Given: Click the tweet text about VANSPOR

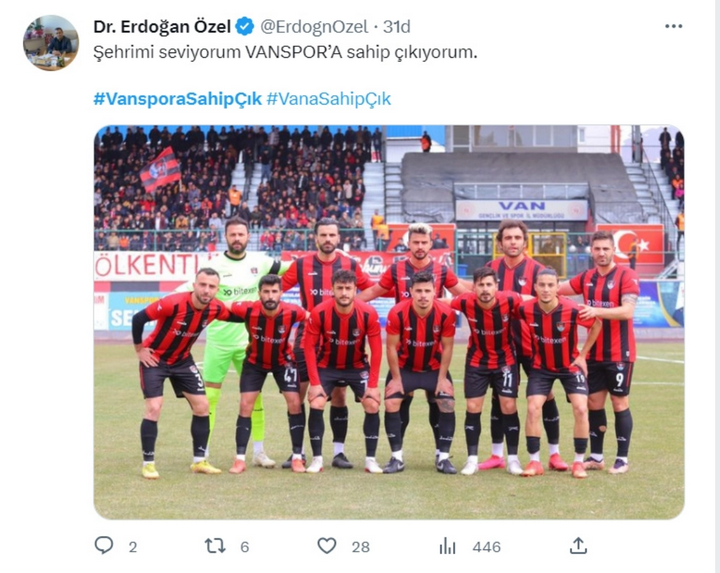Looking at the screenshot, I should [x=285, y=52].
